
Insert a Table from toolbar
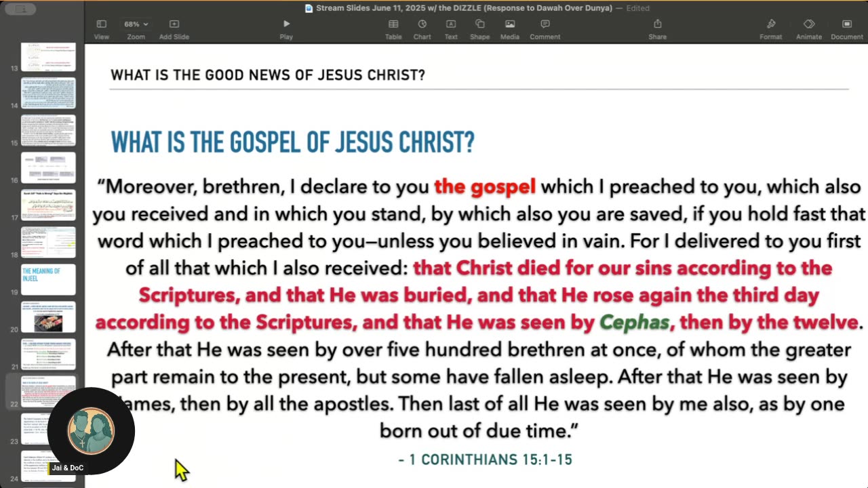(x=393, y=29)
